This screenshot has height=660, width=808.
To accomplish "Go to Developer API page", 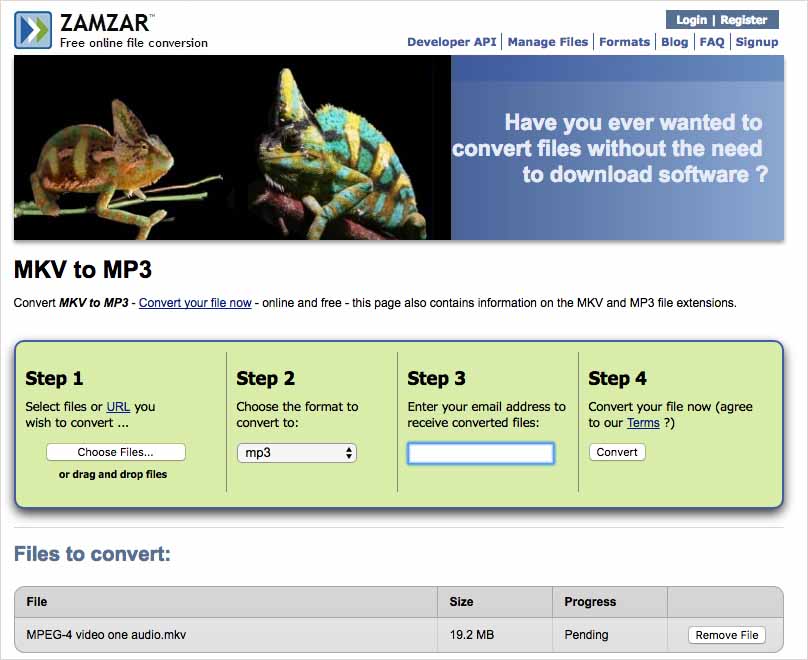I will tap(451, 42).
